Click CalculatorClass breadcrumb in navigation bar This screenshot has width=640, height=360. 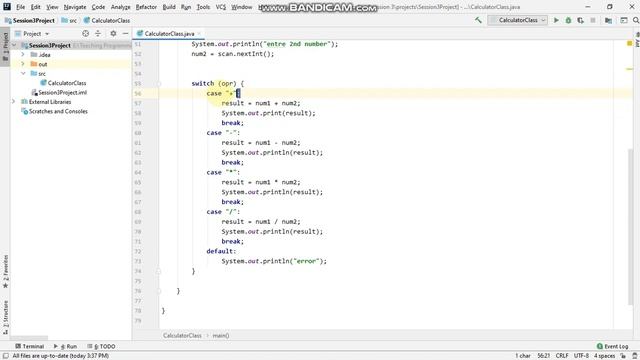(107, 20)
